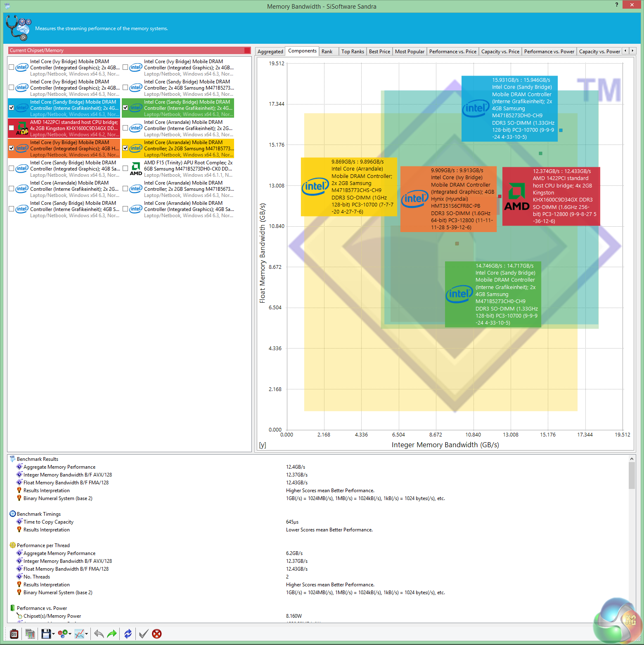Cancel with the red X icon
Viewport: 644px width, 645px height.
(x=157, y=633)
